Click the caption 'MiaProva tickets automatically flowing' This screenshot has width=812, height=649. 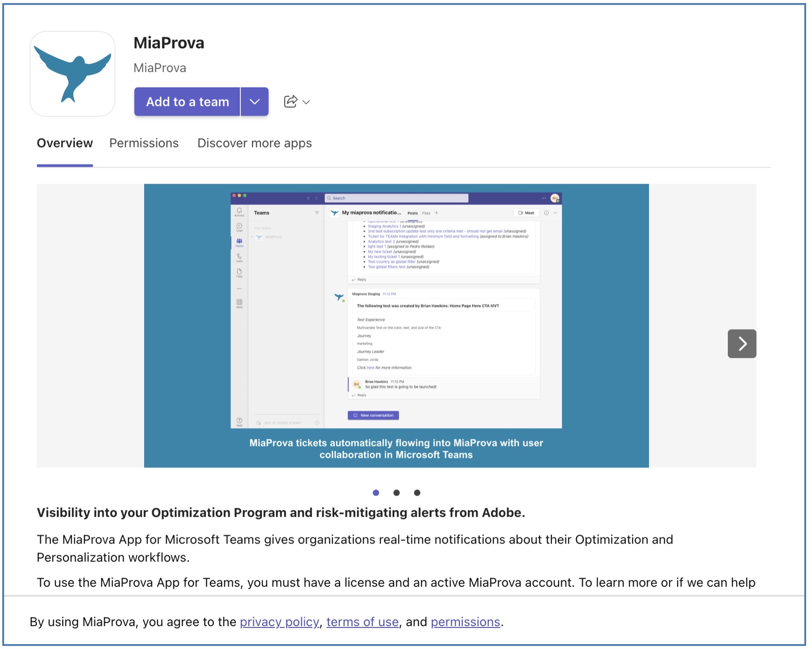pos(396,449)
